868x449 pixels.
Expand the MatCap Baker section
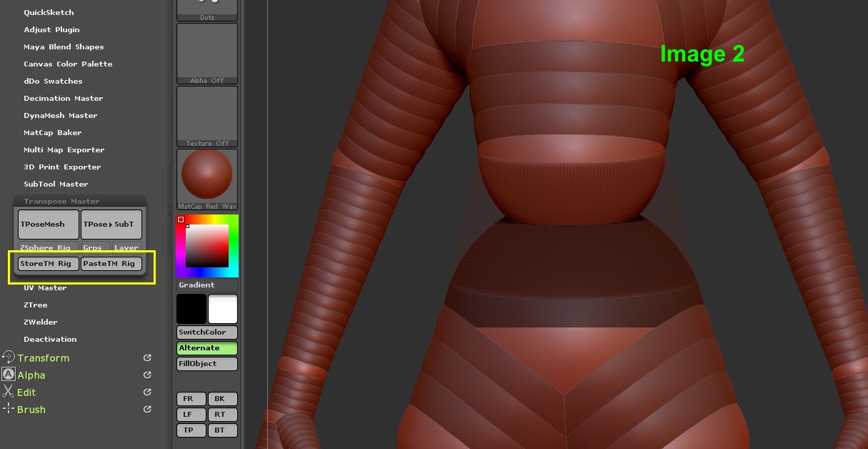click(52, 132)
